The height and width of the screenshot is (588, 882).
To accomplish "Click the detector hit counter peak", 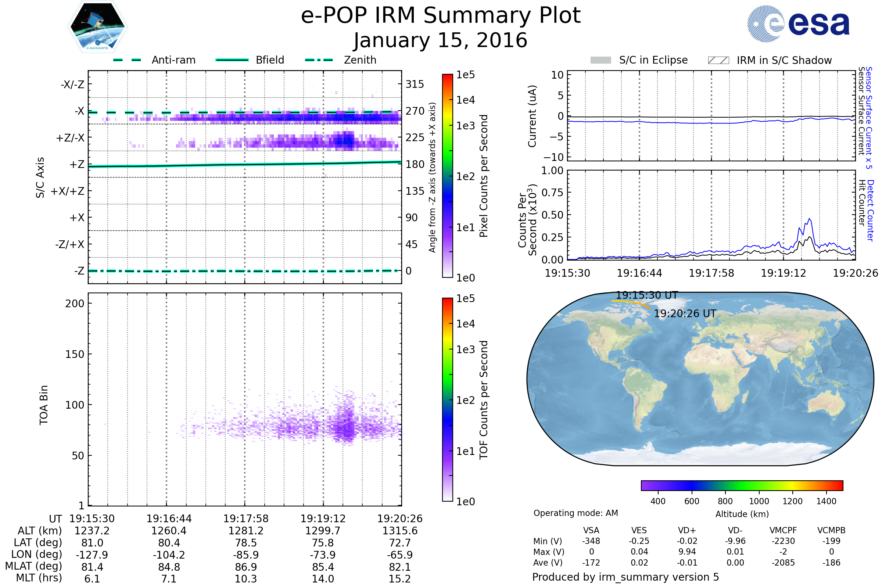I will click(810, 219).
